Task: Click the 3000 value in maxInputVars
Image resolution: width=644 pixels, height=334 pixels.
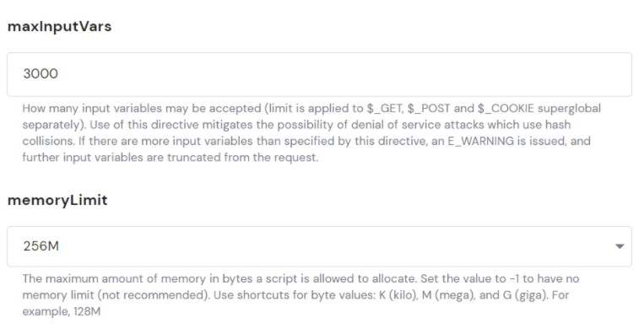Action: click(x=41, y=74)
